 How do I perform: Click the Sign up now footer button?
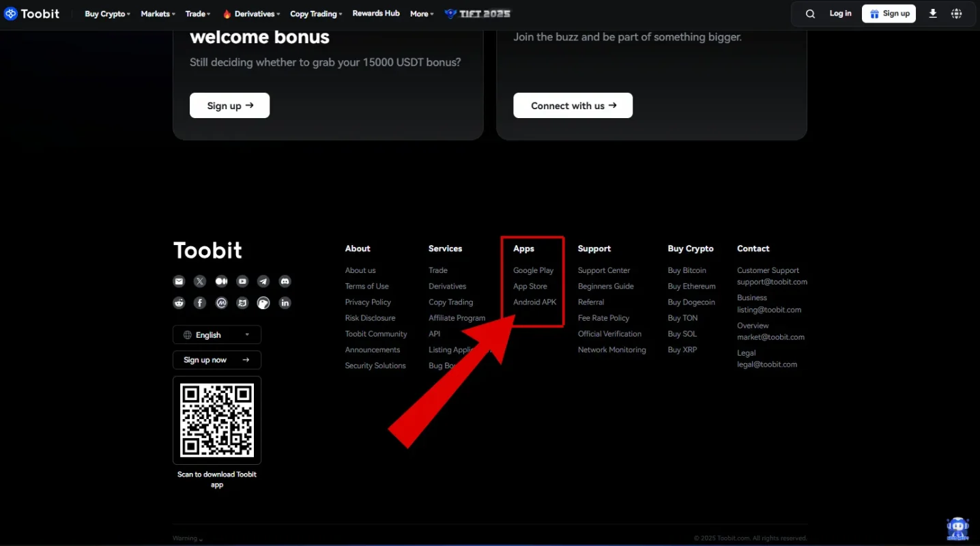click(217, 360)
